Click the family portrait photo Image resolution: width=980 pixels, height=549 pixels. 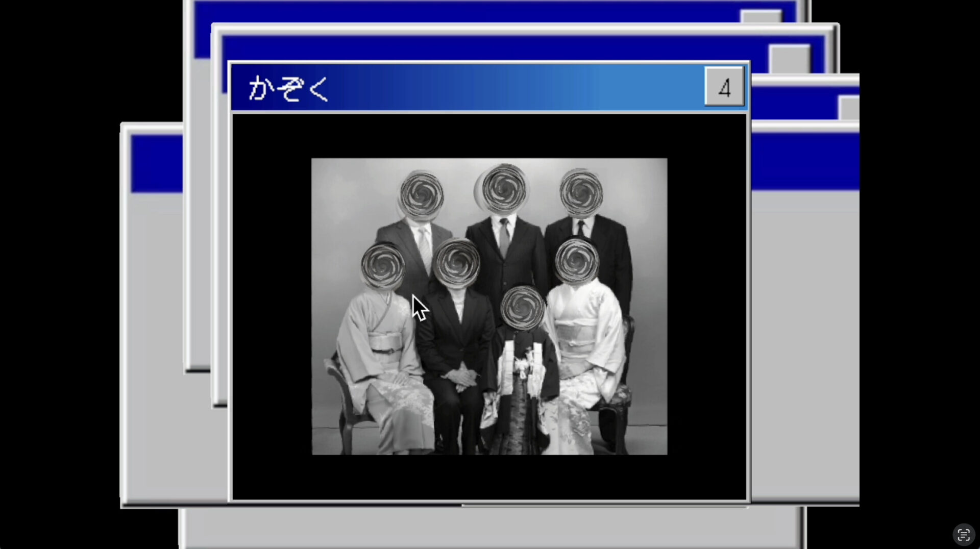[489, 306]
